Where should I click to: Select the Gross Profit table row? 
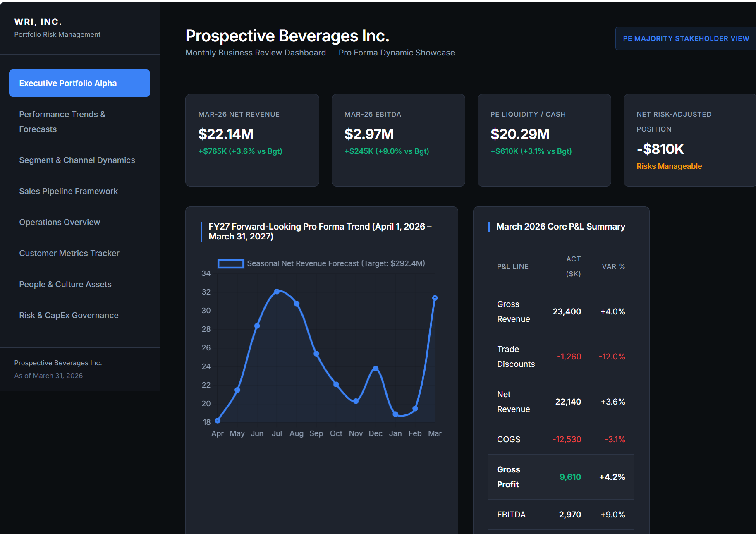point(561,477)
